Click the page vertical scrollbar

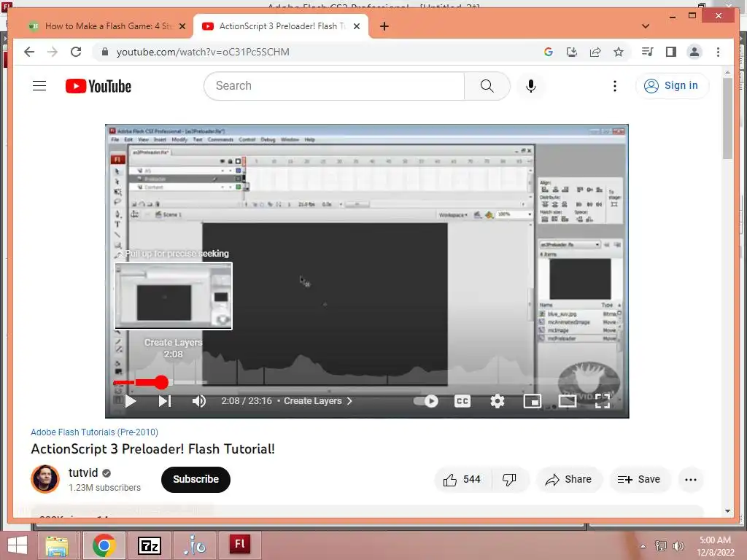coord(727,118)
